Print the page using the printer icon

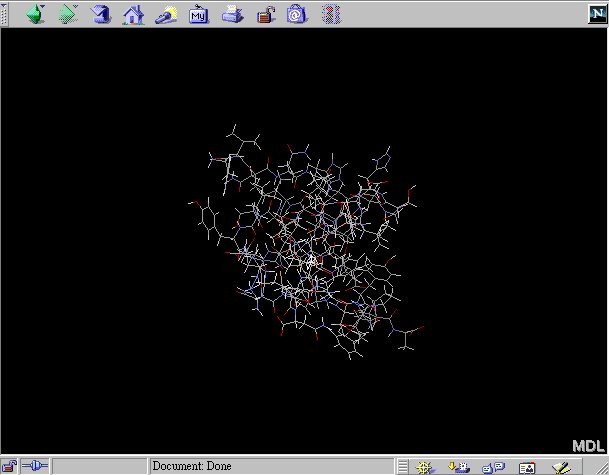(232, 14)
